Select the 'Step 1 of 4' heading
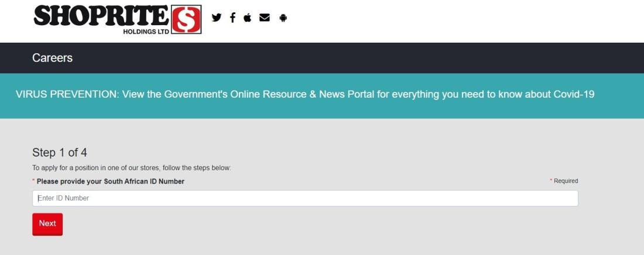 [60, 153]
